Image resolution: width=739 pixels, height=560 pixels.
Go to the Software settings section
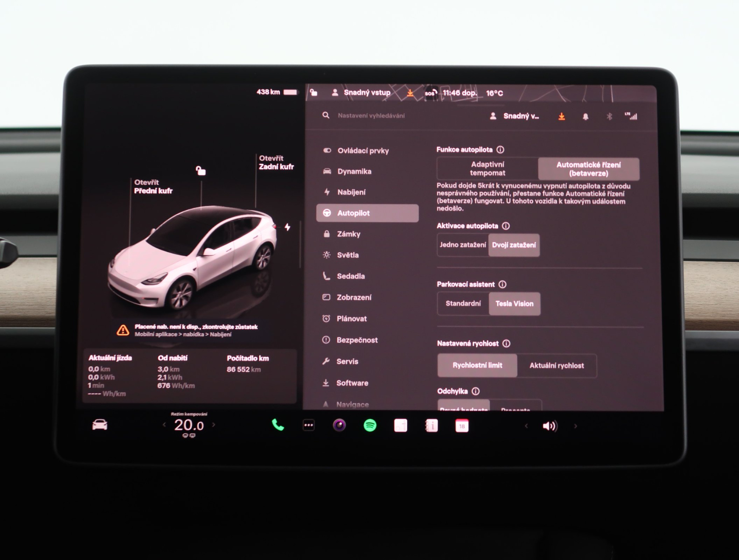[352, 383]
